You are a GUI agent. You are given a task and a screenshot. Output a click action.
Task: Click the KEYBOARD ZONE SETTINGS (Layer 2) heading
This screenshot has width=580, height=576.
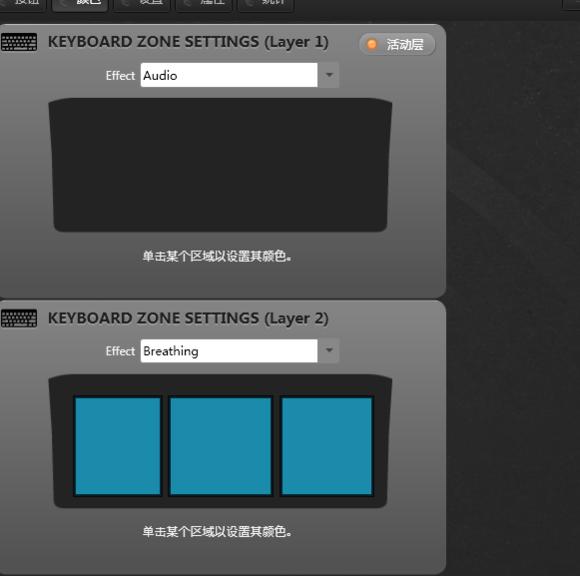[188, 318]
